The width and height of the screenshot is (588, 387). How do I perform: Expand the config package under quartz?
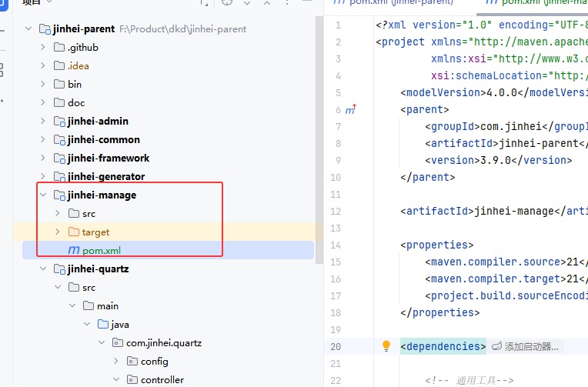tap(116, 361)
